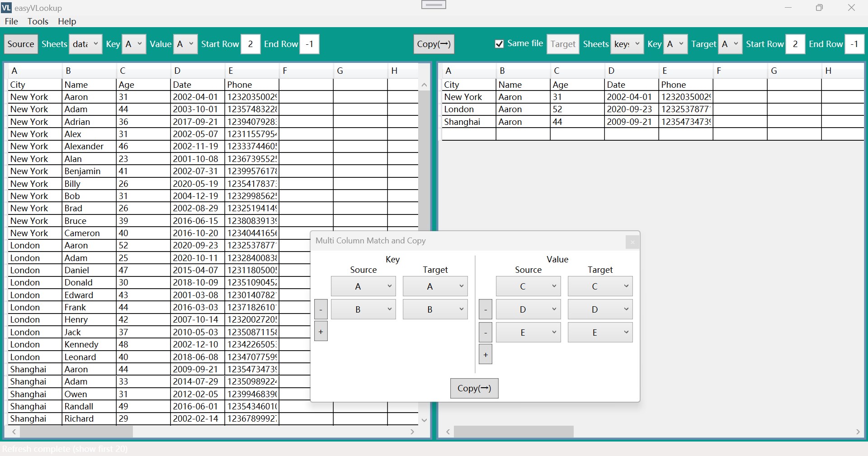Image resolution: width=868 pixels, height=456 pixels.
Task: Open the source Key column dropdown in toolbar
Action: [x=134, y=44]
